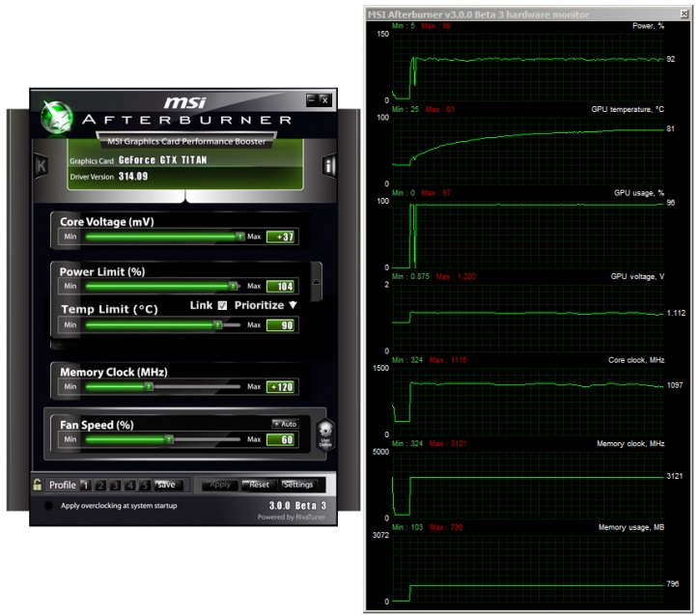This screenshot has width=700, height=615.
Task: Minimize the Afterburner main window
Action: point(312,100)
